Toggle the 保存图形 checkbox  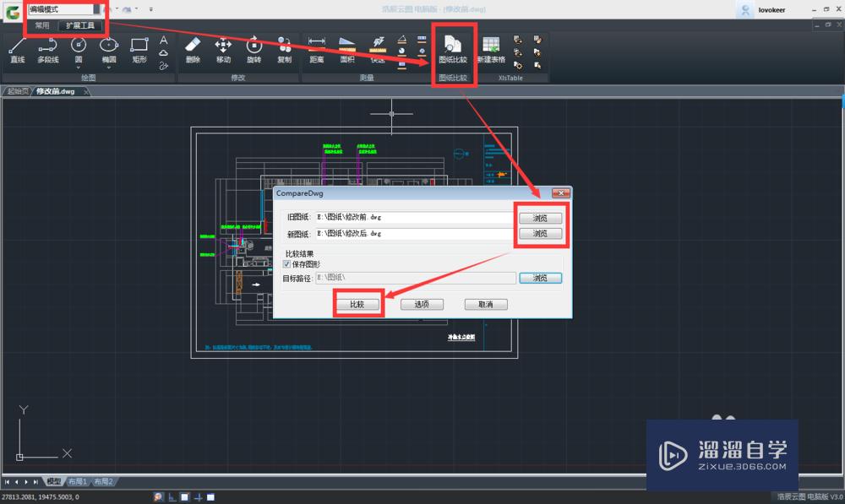click(x=286, y=264)
